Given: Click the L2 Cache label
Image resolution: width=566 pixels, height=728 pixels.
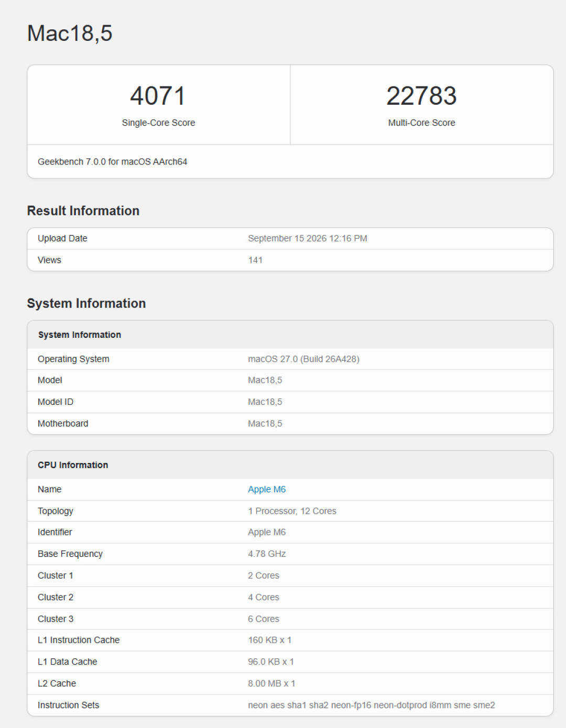Looking at the screenshot, I should tap(57, 683).
